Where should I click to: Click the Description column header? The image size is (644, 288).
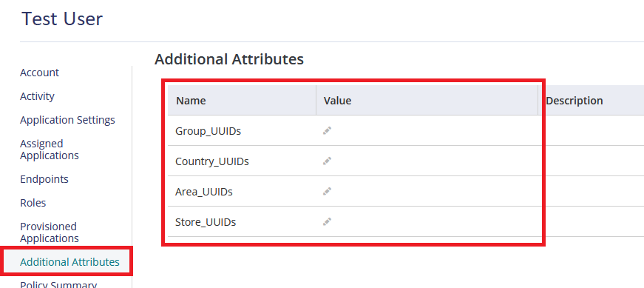pyautogui.click(x=574, y=101)
